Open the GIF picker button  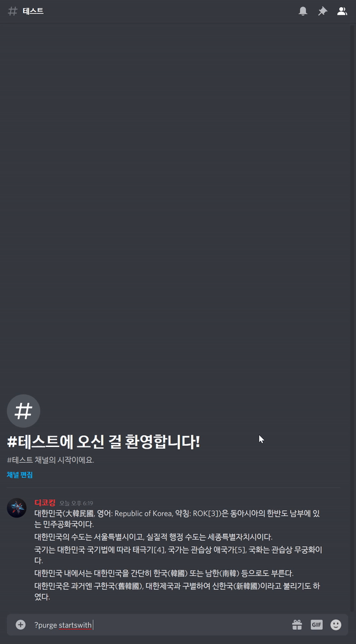pyautogui.click(x=317, y=624)
